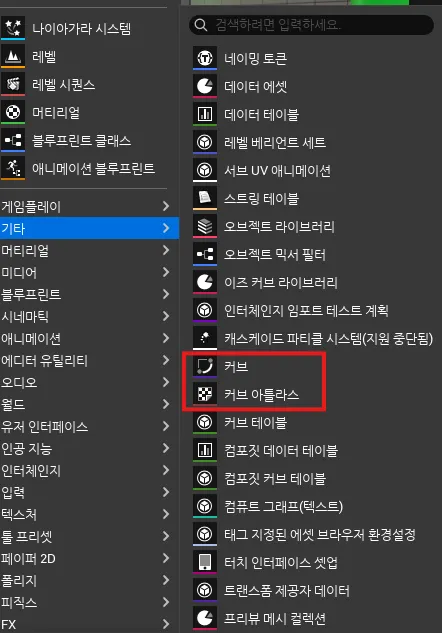Screen dimensions: 442x633
Task: Select 오브젝트 라이브러리 label
Action: pos(279,226)
